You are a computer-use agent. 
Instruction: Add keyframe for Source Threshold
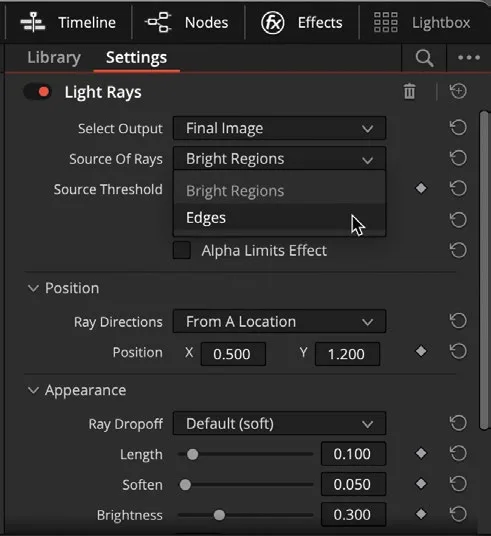(x=421, y=188)
